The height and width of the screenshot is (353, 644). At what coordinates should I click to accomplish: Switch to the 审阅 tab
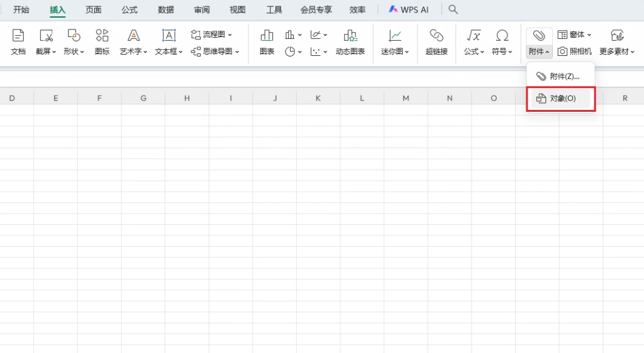tap(202, 10)
